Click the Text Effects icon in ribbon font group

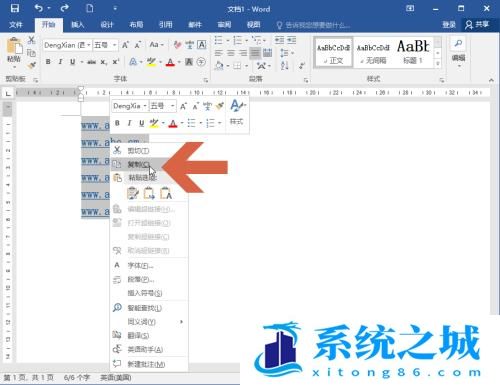click(x=133, y=62)
